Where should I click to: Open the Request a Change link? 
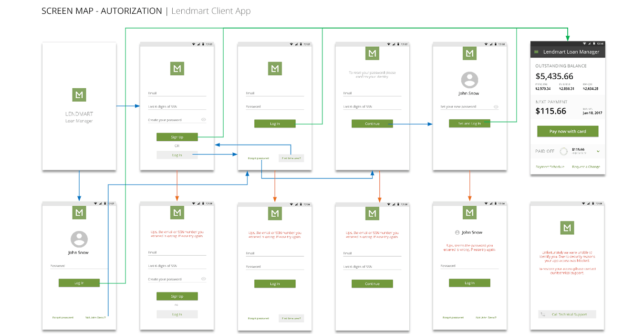[586, 167]
